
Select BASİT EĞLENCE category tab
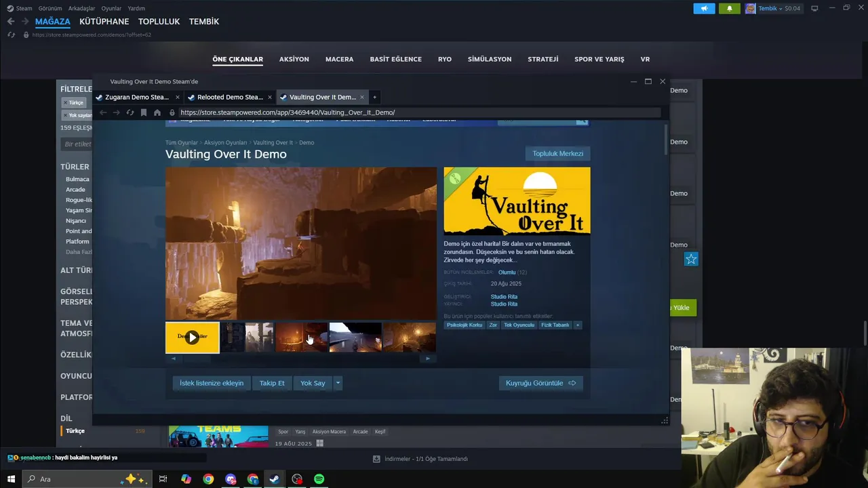click(x=396, y=59)
